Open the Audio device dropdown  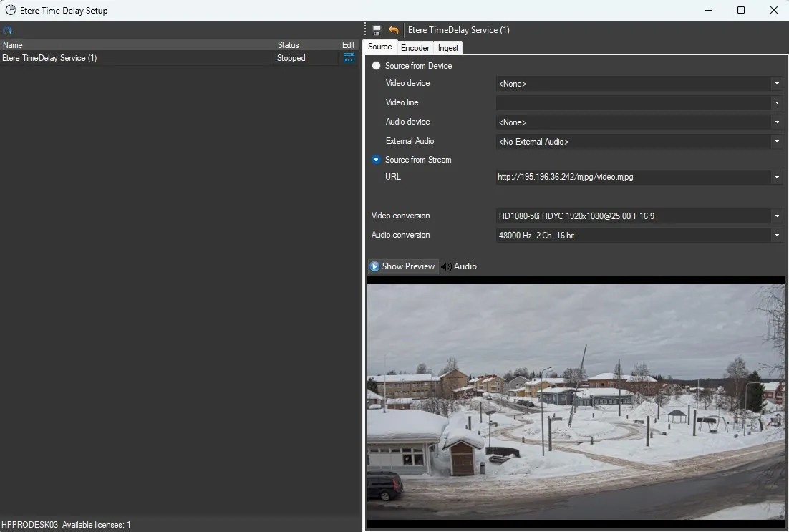tap(777, 122)
